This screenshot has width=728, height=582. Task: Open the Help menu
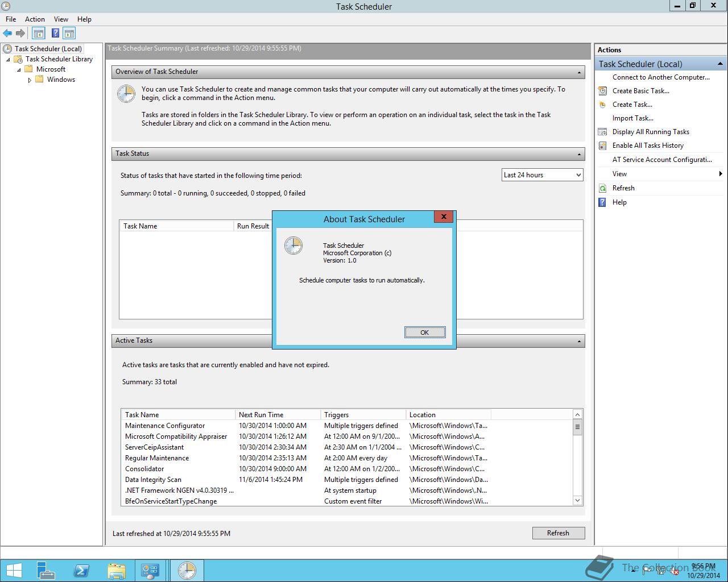tap(84, 19)
